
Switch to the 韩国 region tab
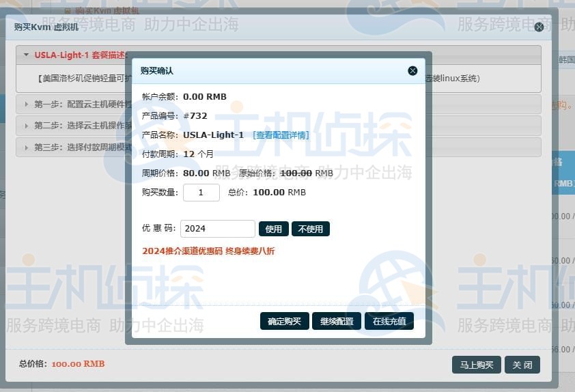pyautogui.click(x=565, y=60)
